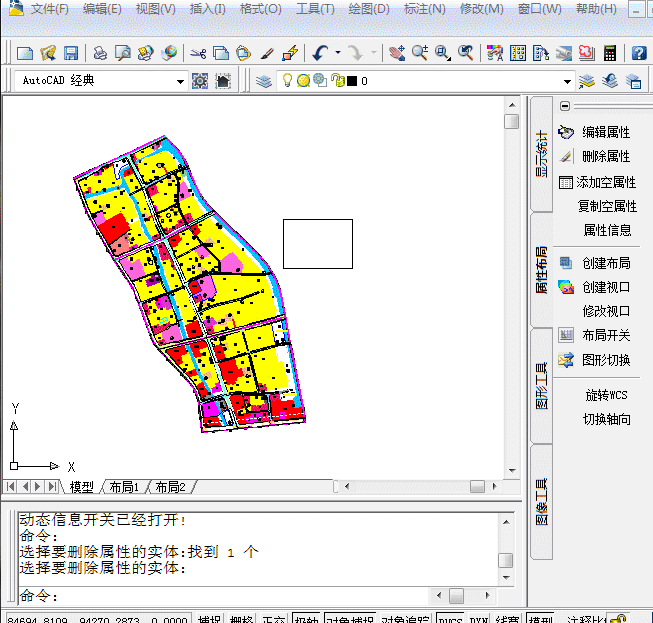
Task: Click the New drawing icon
Action: click(25, 53)
